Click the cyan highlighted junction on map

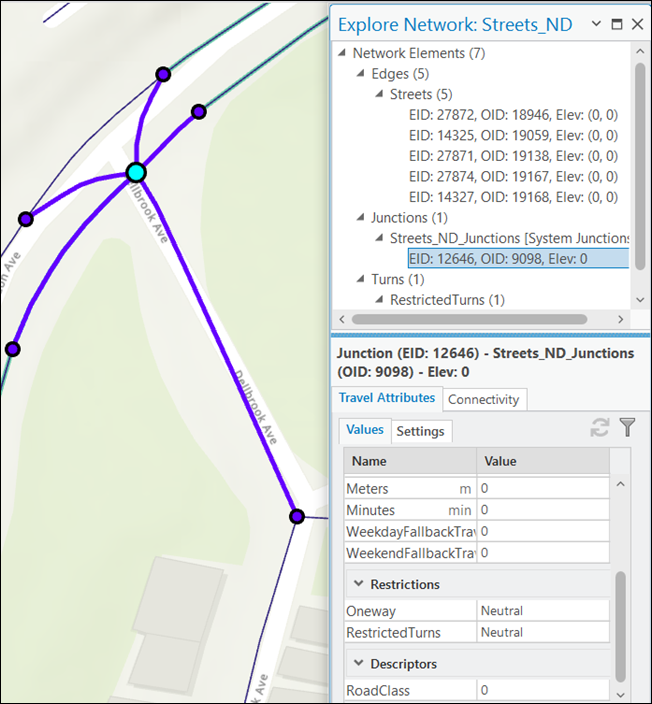pyautogui.click(x=137, y=172)
